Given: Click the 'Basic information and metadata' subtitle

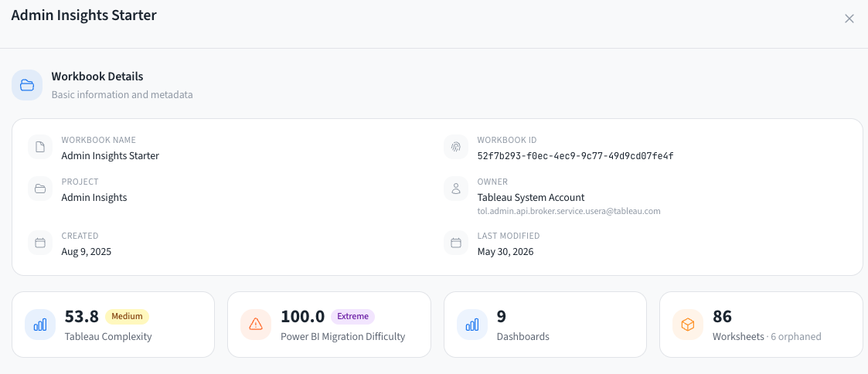Looking at the screenshot, I should coord(122,94).
